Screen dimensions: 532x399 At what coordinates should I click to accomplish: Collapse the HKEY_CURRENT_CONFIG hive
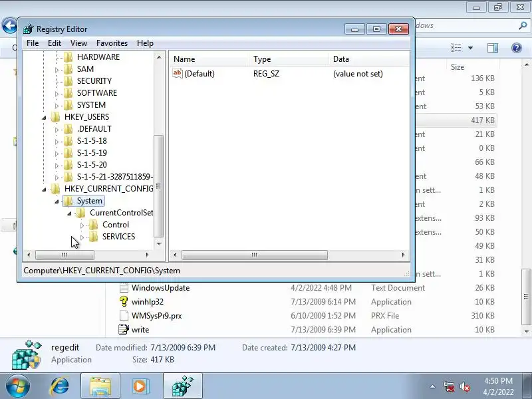pyautogui.click(x=44, y=190)
